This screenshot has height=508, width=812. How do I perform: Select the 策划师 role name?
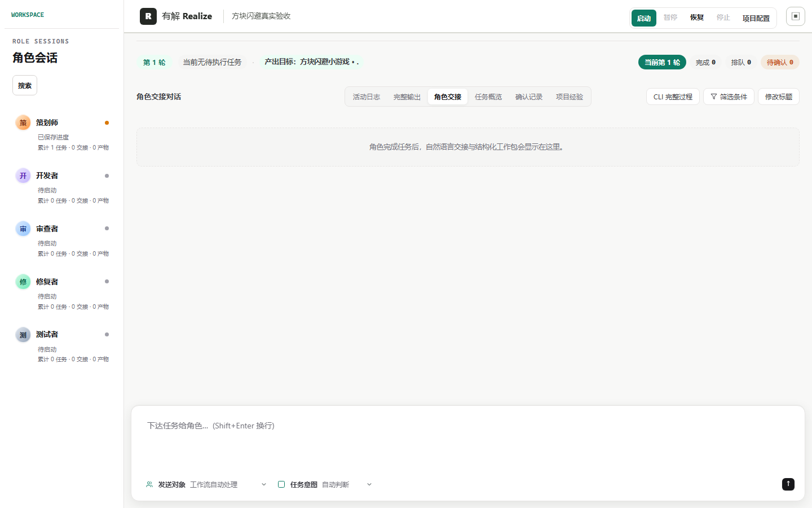click(47, 122)
